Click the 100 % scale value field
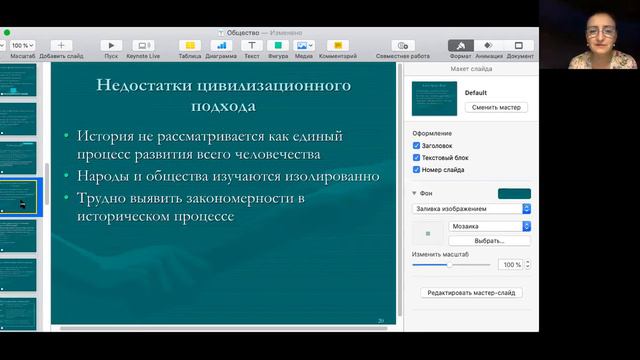The width and height of the screenshot is (640, 360). [x=511, y=265]
